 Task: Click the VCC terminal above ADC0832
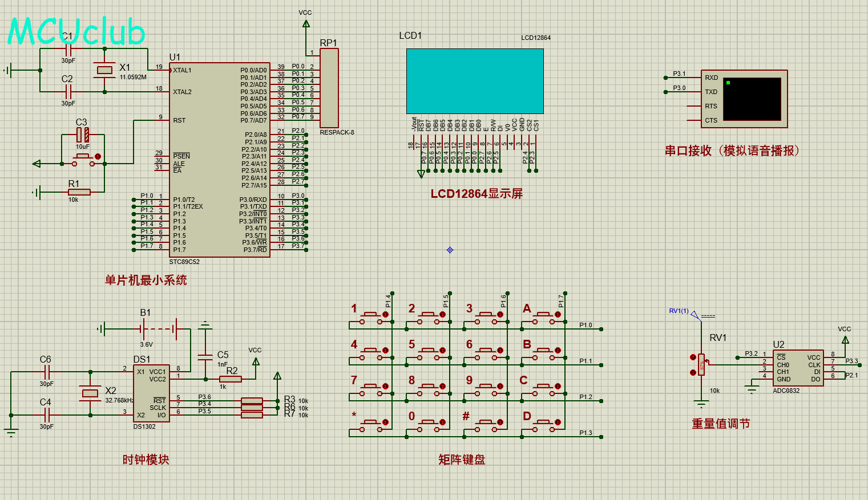tap(845, 339)
